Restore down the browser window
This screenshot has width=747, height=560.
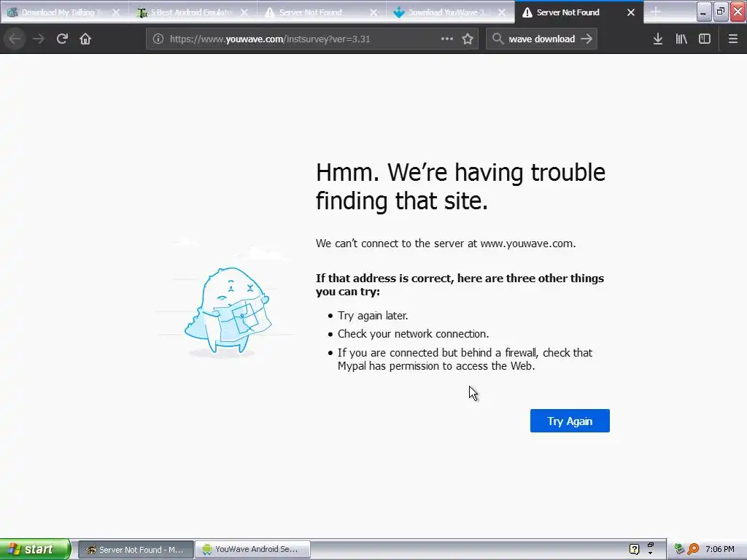pyautogui.click(x=721, y=12)
